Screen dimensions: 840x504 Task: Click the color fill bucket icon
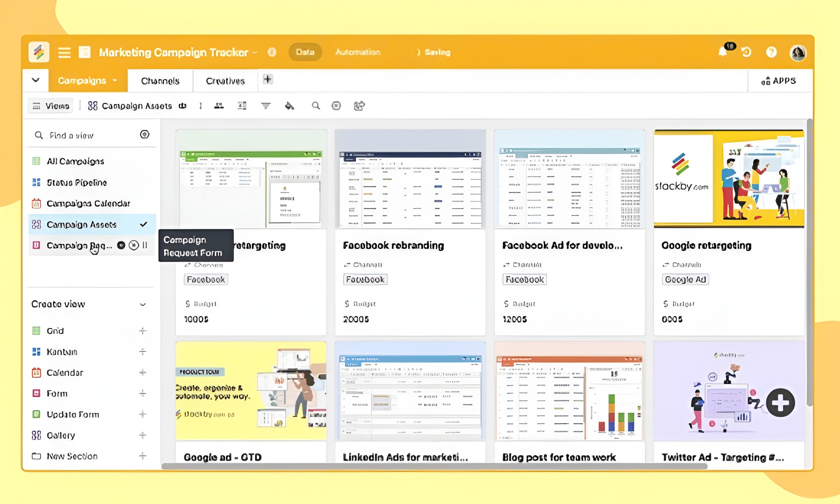[x=289, y=106]
